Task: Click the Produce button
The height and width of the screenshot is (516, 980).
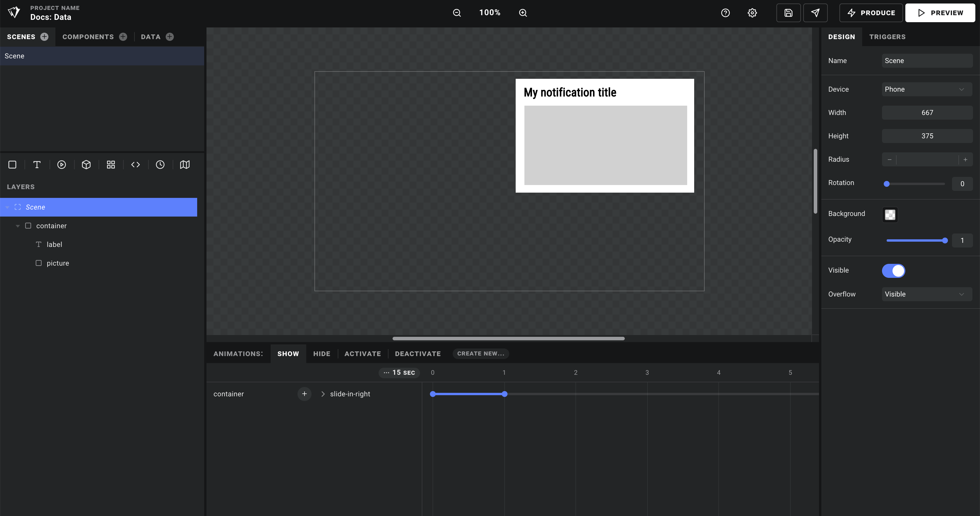Action: click(x=871, y=13)
